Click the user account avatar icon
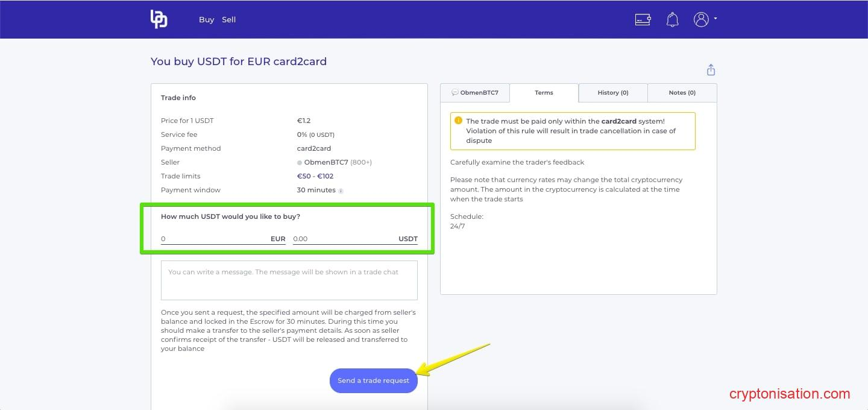The width and height of the screenshot is (868, 410). (x=700, y=19)
